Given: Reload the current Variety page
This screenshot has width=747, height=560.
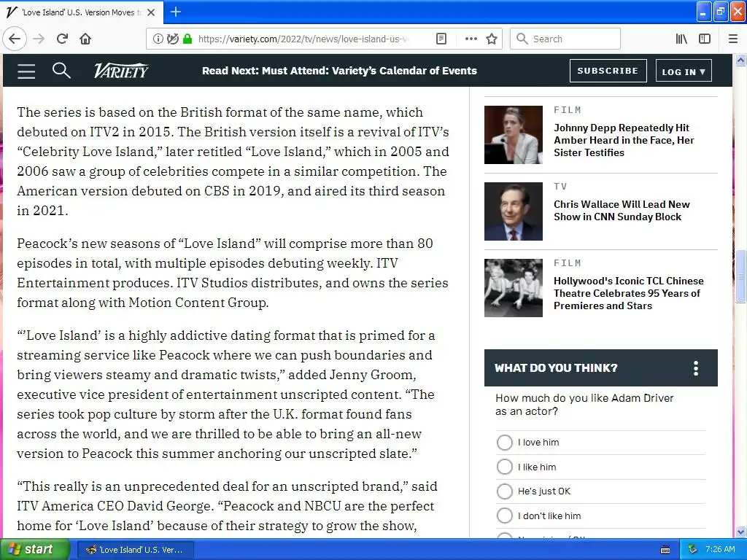Looking at the screenshot, I should click(x=62, y=39).
